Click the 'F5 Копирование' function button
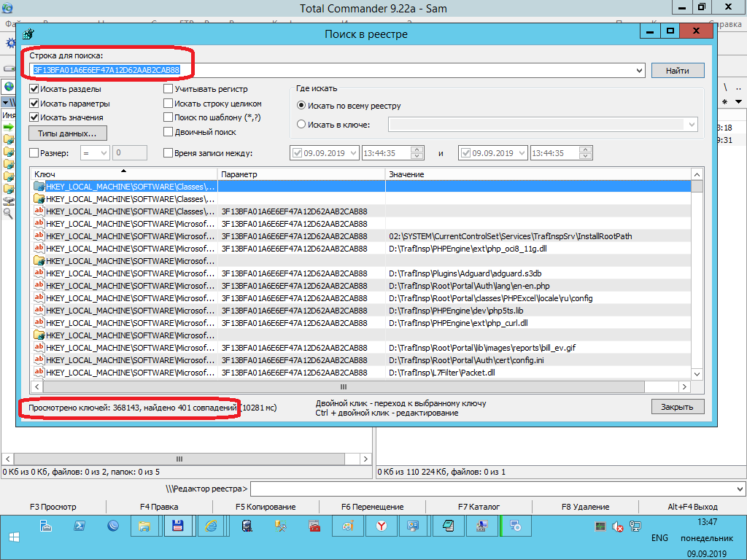The width and height of the screenshot is (747, 560). click(x=266, y=507)
